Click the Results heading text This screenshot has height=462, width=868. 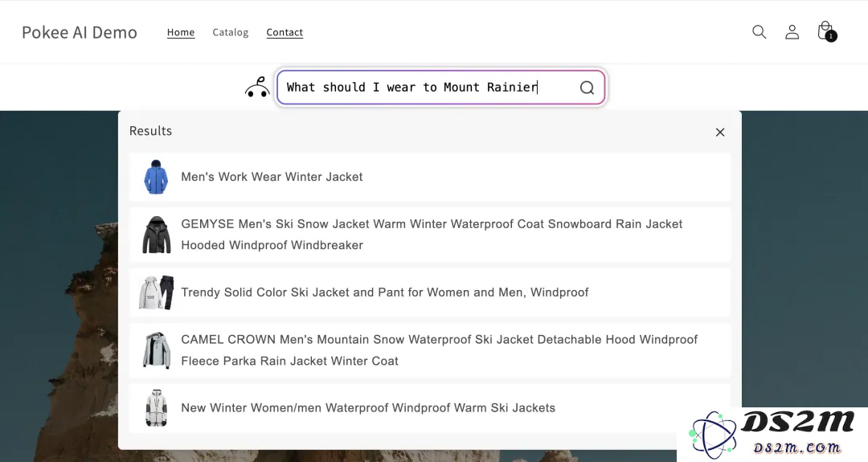pos(150,131)
